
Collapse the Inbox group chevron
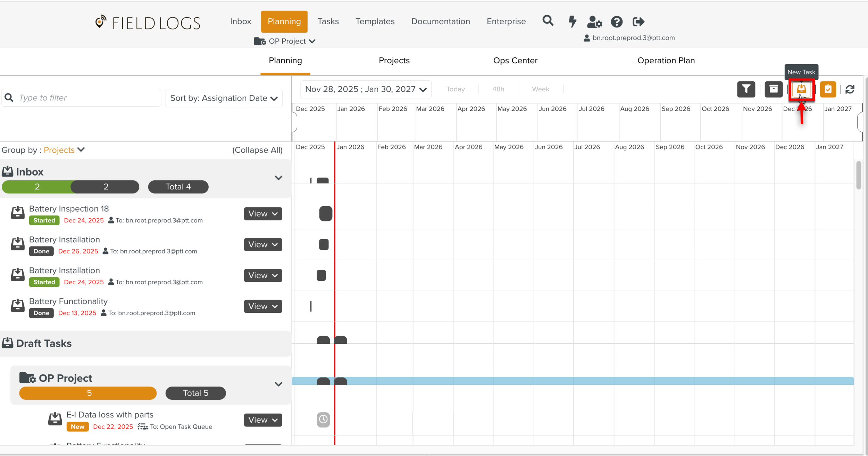(278, 178)
